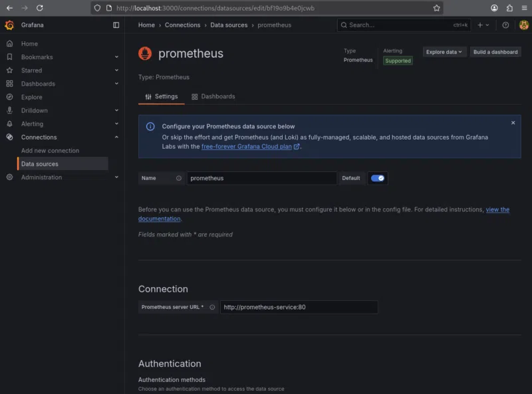
Task: Open the Explore data dropdown
Action: click(444, 52)
